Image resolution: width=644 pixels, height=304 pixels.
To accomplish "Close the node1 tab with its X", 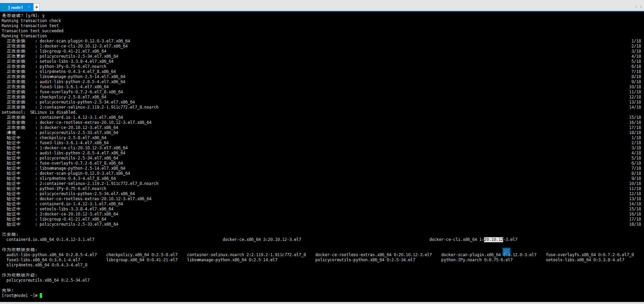I will click(x=29, y=7).
